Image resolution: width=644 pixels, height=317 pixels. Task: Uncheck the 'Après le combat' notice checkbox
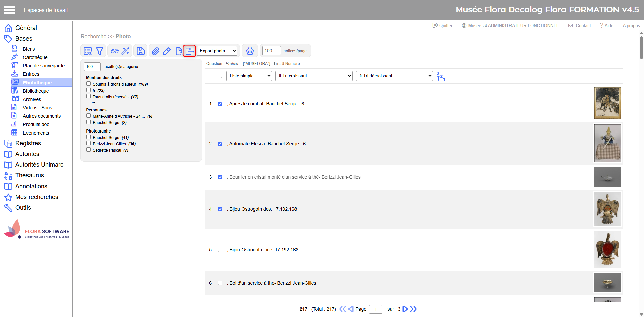(x=220, y=104)
